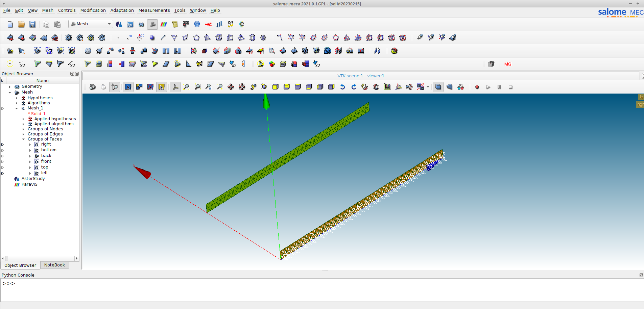
Task: Open the Controls menu
Action: point(67,10)
